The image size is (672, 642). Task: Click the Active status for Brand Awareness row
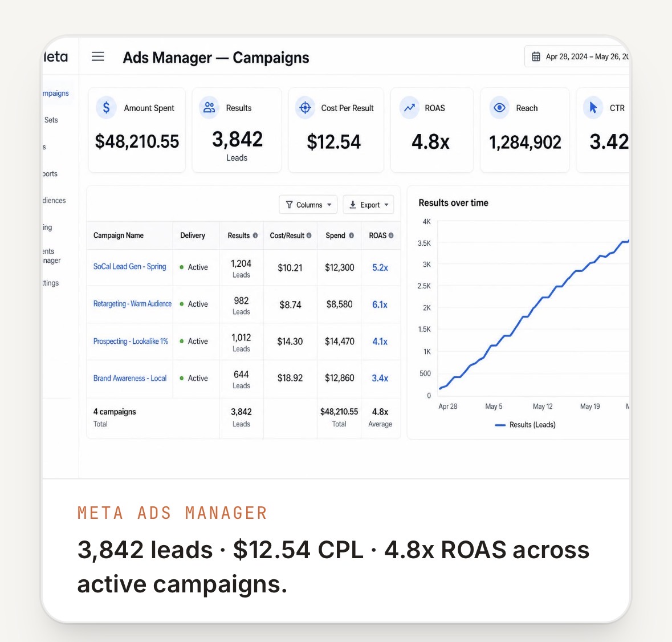point(194,378)
